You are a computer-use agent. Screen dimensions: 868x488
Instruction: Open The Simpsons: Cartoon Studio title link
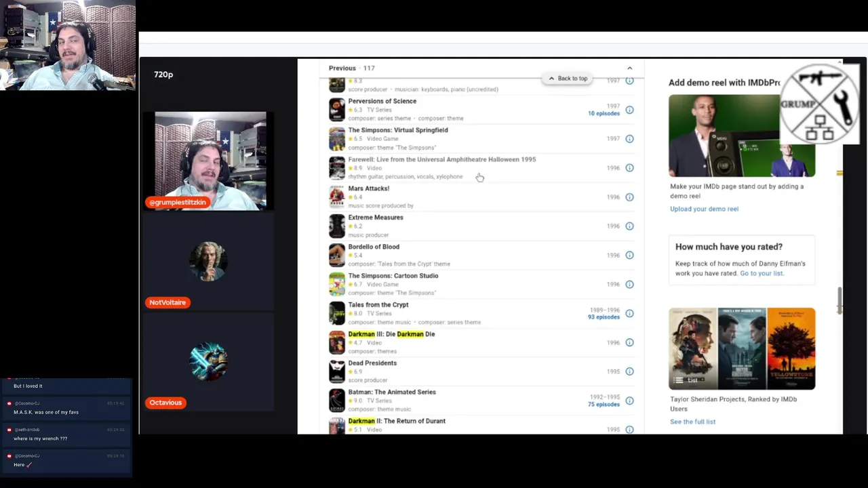click(x=393, y=276)
